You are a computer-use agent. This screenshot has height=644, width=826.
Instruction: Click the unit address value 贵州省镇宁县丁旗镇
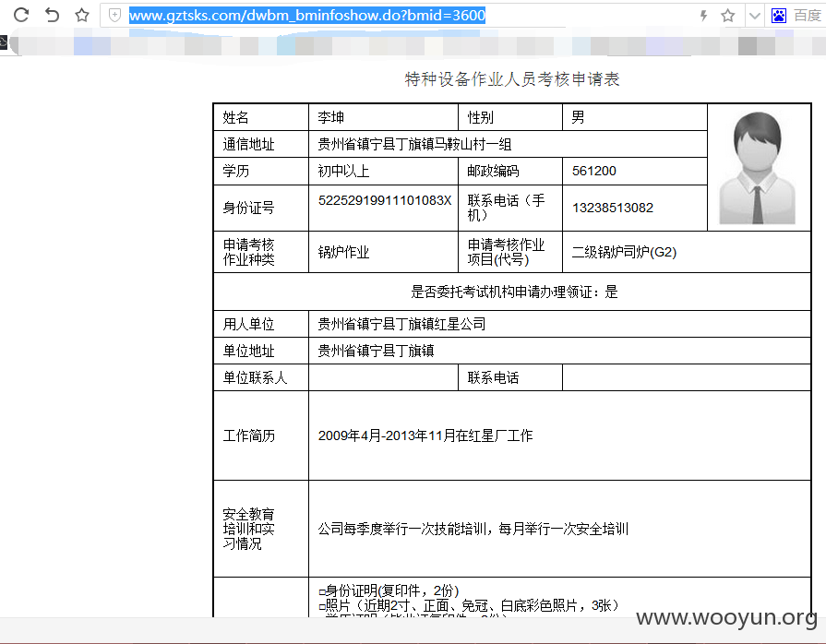(376, 351)
